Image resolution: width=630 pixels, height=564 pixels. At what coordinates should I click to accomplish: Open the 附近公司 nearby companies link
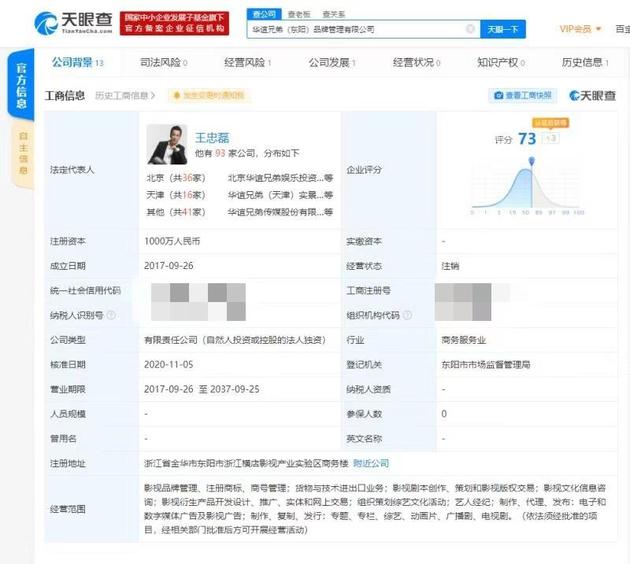point(369,463)
